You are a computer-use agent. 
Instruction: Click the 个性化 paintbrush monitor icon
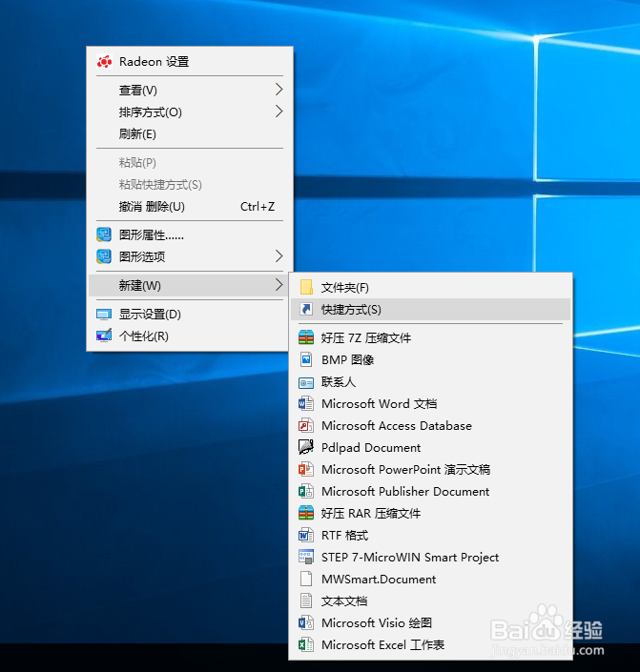(104, 336)
